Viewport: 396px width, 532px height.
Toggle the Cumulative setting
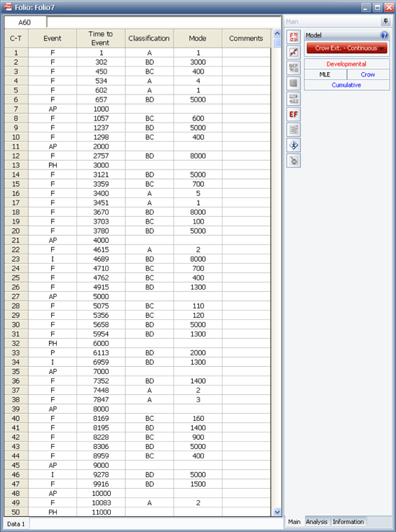346,85
